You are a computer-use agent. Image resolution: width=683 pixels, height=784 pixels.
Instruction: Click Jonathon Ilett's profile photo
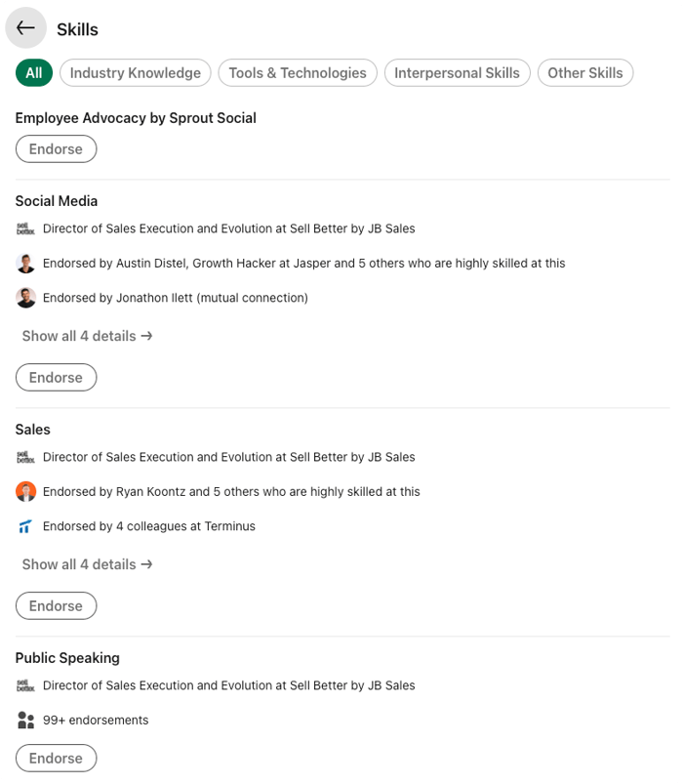[25, 298]
